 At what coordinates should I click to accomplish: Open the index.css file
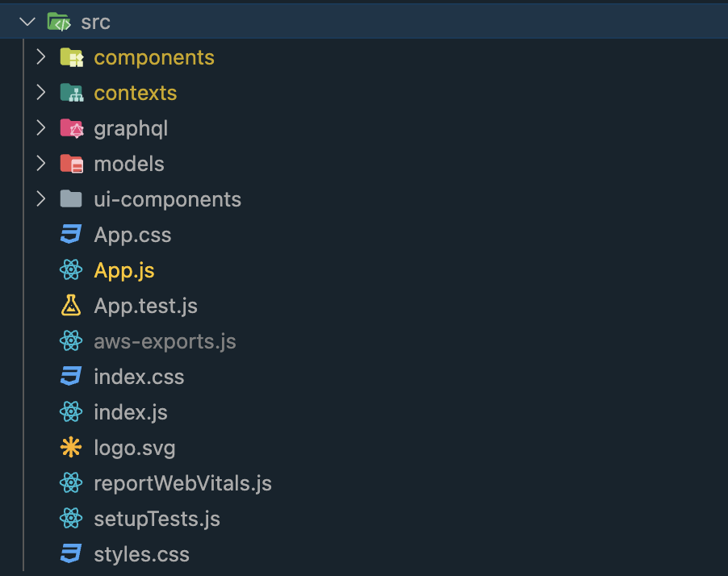click(140, 377)
